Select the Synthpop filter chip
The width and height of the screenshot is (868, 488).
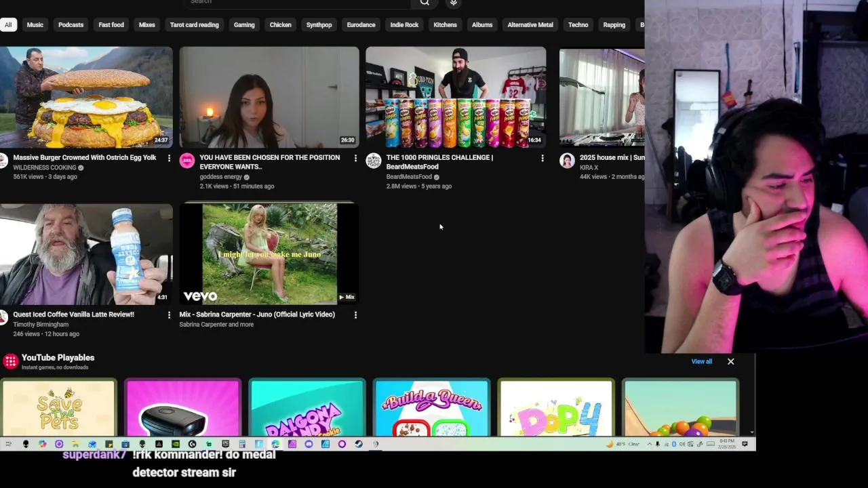(x=319, y=25)
